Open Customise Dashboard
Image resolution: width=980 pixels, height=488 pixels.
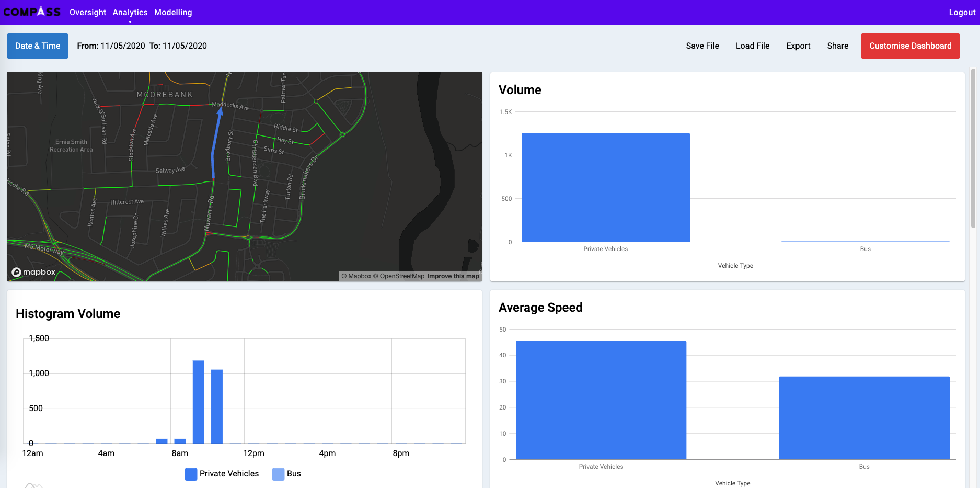pos(910,46)
